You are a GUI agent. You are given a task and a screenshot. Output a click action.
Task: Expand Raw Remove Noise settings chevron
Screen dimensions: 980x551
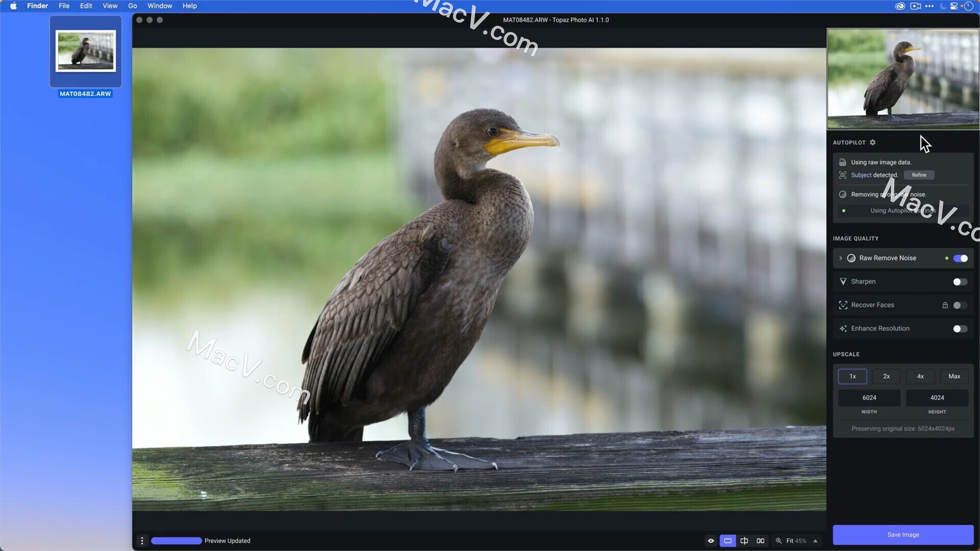click(840, 258)
